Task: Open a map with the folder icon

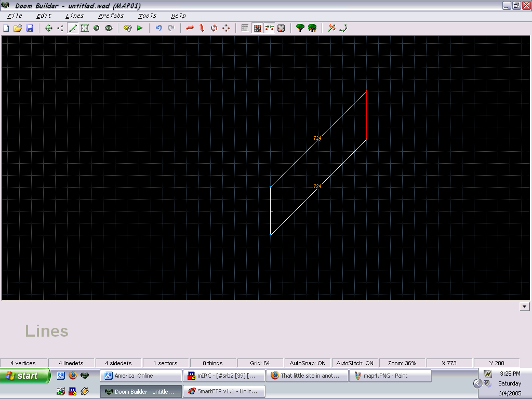Action: (18, 28)
